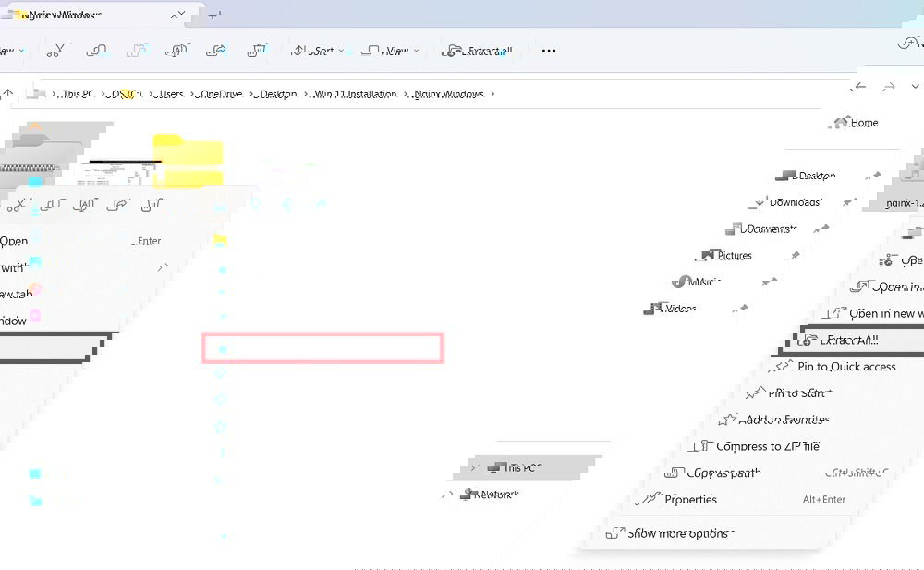Click the Up arrow navigation button

(8, 93)
